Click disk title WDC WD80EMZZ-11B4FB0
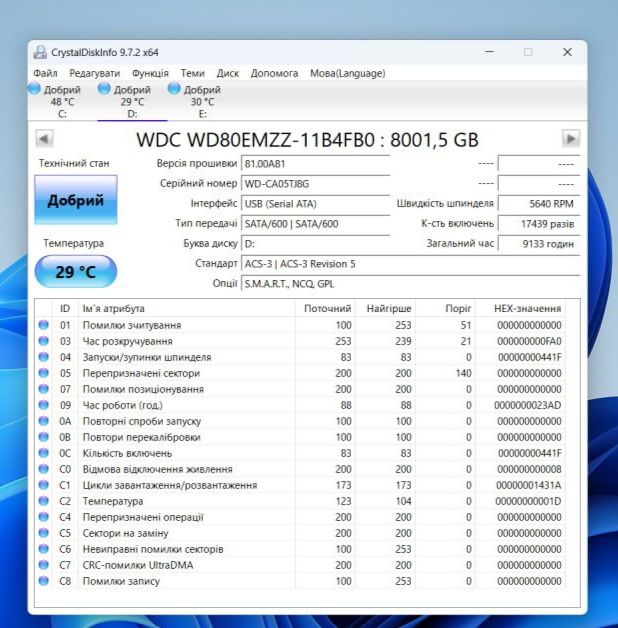 click(x=256, y=140)
